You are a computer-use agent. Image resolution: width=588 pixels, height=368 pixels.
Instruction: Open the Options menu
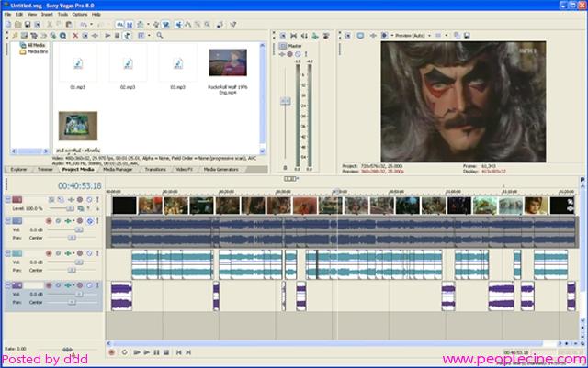[80, 15]
